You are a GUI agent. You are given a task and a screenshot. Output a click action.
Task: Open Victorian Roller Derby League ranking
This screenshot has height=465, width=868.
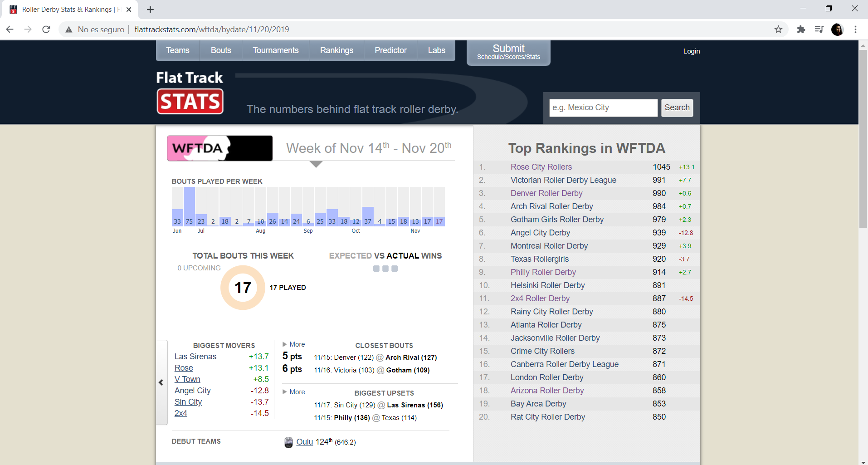click(x=563, y=180)
